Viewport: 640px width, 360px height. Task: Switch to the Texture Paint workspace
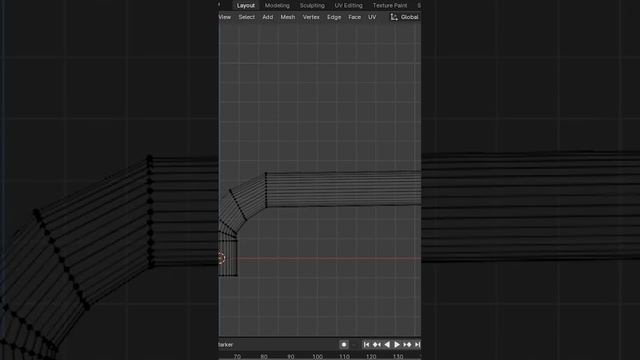[x=390, y=5]
